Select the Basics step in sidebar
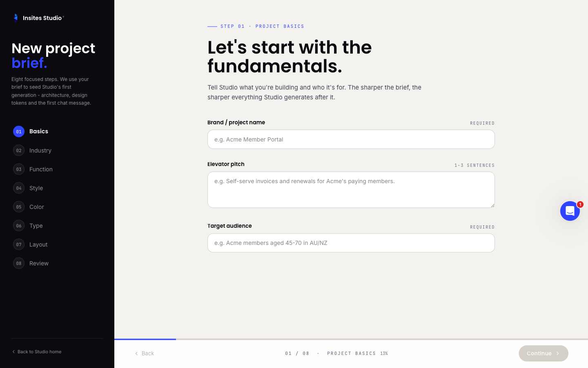This screenshot has width=588, height=368. (x=57, y=132)
